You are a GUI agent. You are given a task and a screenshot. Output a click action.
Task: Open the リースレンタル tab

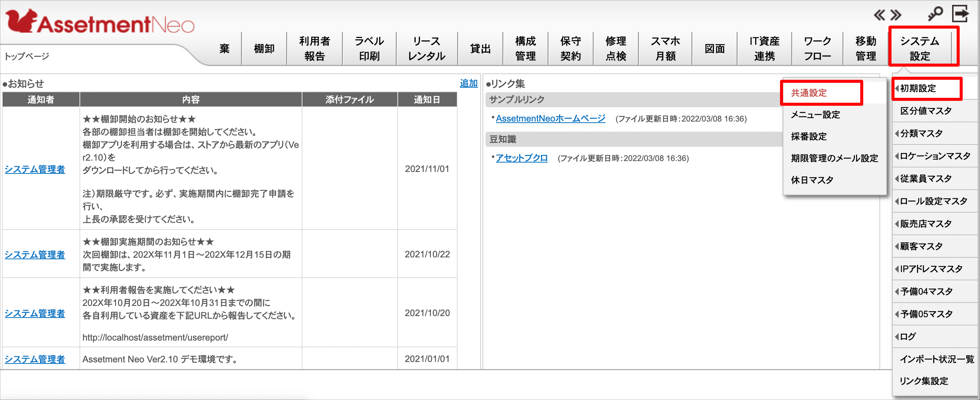426,49
